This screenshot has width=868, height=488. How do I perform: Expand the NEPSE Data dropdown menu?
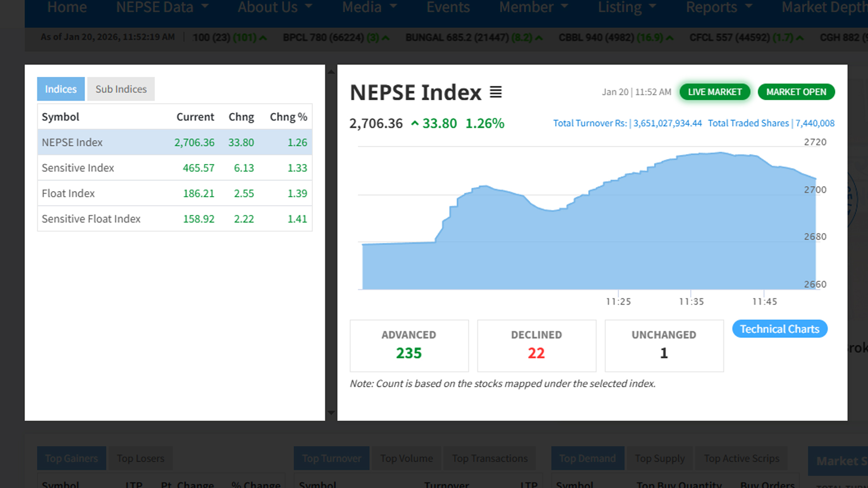point(162,8)
